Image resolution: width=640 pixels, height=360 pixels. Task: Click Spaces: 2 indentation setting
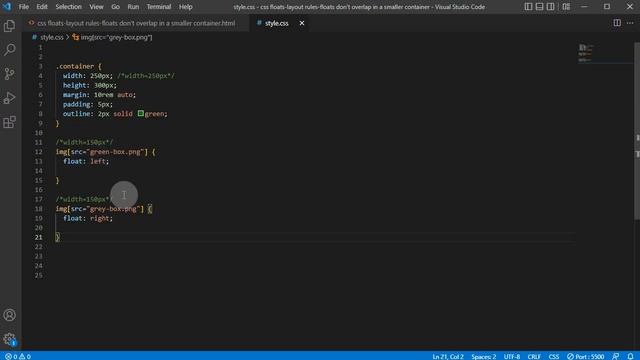click(x=484, y=356)
